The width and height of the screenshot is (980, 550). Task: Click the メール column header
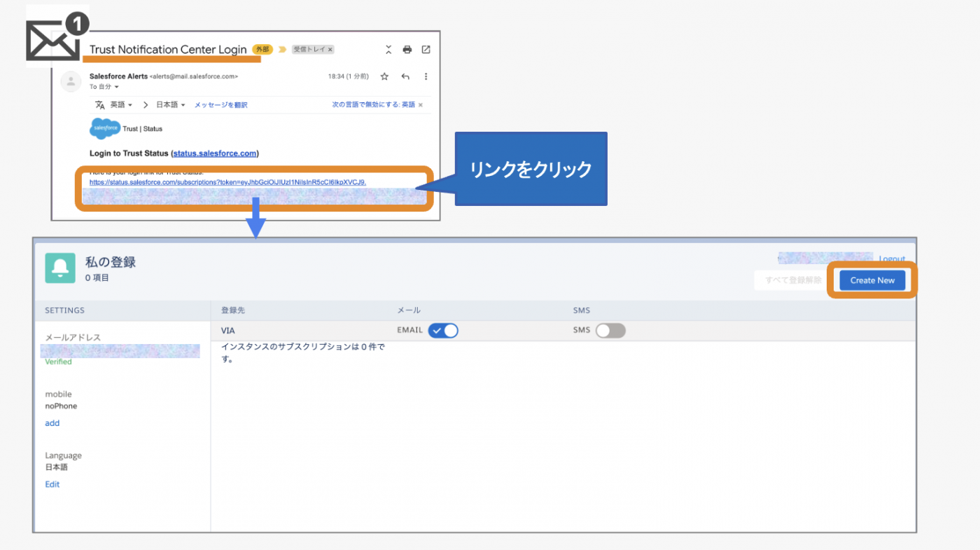click(409, 310)
